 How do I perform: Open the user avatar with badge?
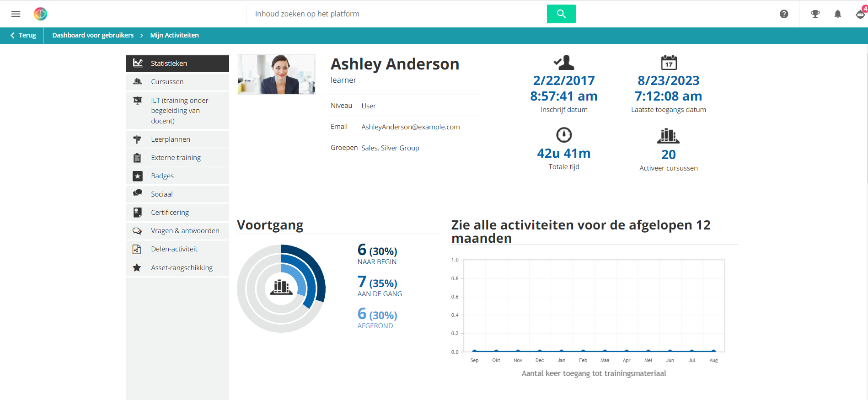[861, 13]
